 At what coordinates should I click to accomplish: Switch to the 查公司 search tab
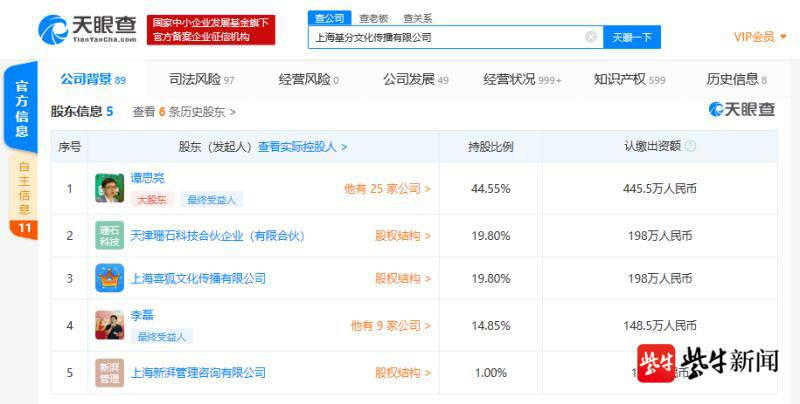click(x=329, y=18)
